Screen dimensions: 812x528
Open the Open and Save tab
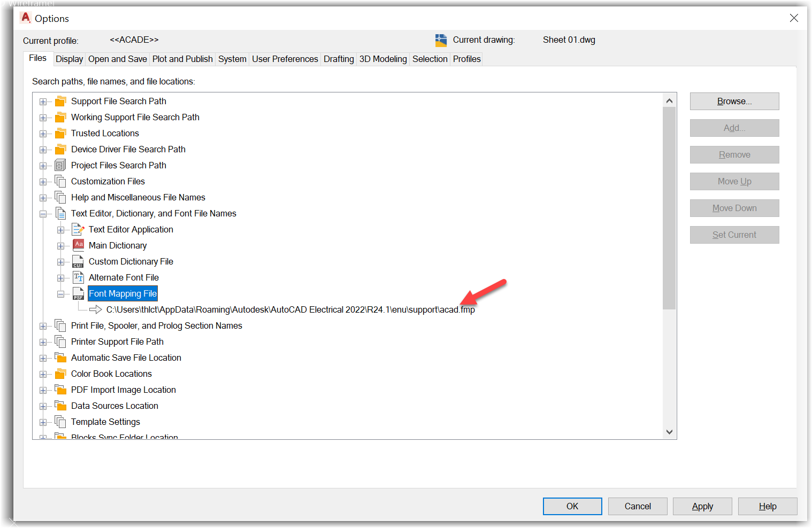click(118, 59)
